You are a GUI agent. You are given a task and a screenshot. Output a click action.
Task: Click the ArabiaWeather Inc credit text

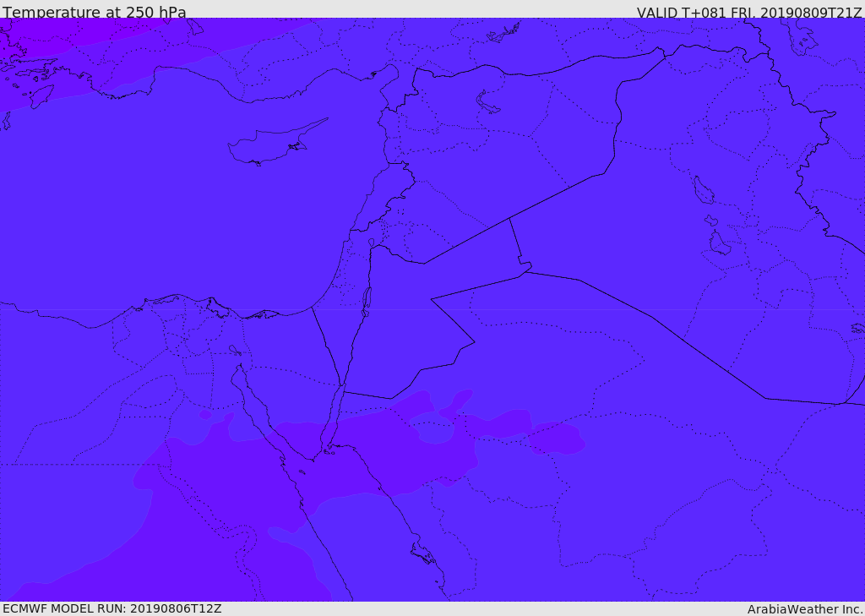(804, 609)
